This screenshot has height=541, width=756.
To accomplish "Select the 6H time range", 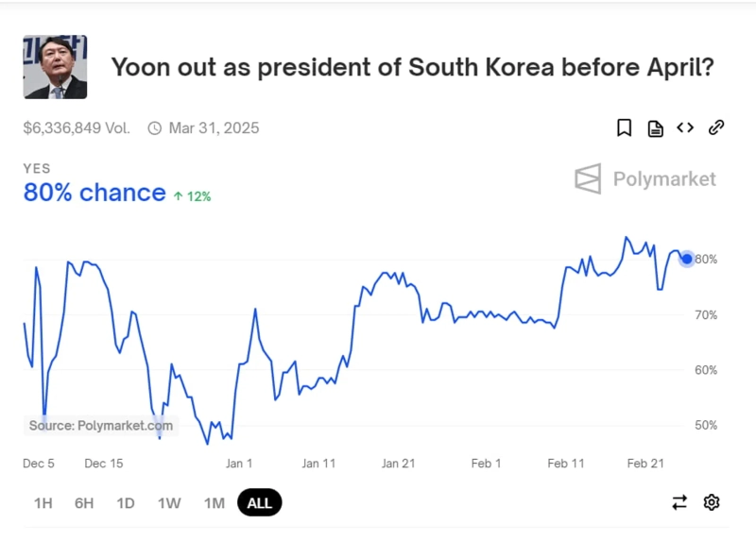I will 84,503.
